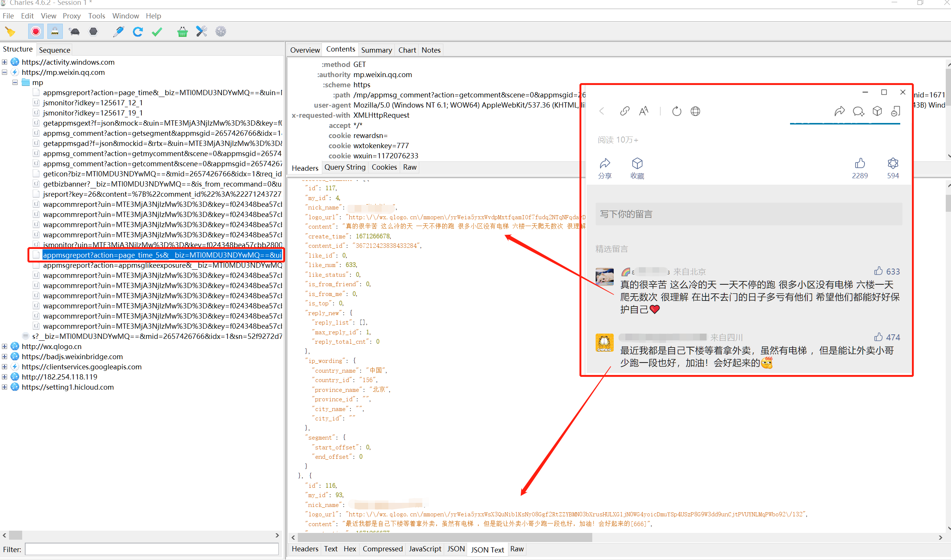The width and height of the screenshot is (951, 560).
Task: Switch to the Summary tab
Action: (376, 50)
